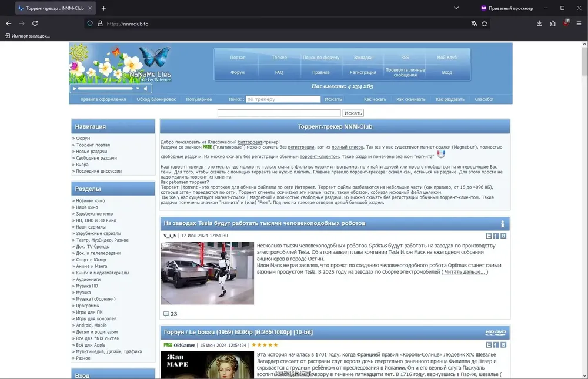Click the tracking protection shield icon
The width and height of the screenshot is (588, 379).
pos(90,24)
